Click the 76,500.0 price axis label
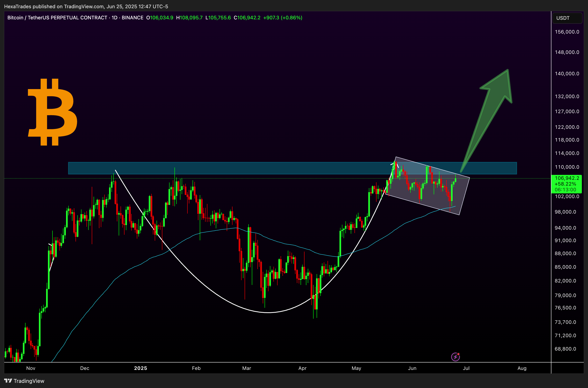 pos(565,308)
